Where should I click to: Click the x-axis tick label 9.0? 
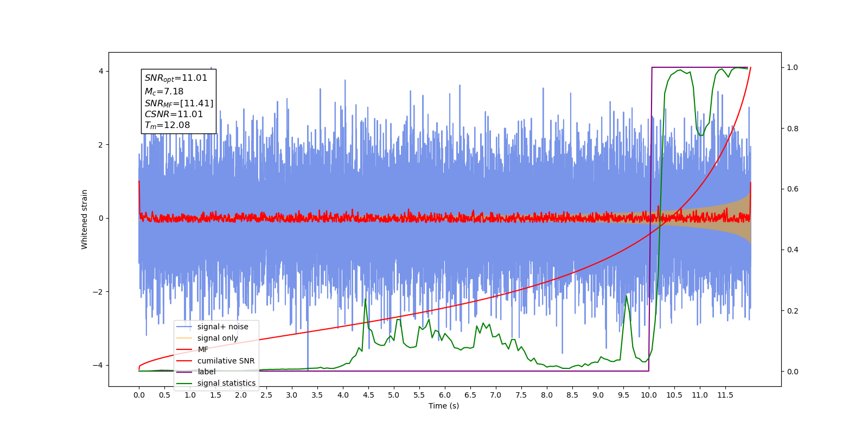pyautogui.click(x=598, y=395)
